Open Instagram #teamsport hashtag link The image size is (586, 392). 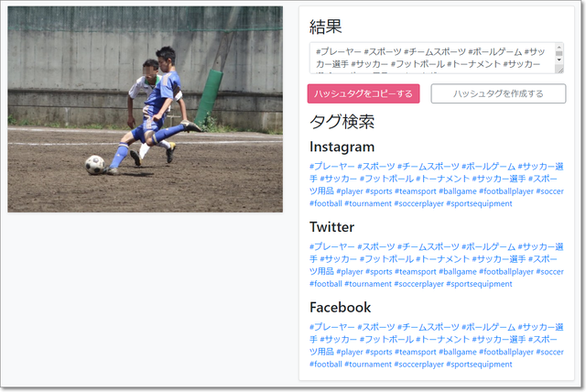coord(415,191)
